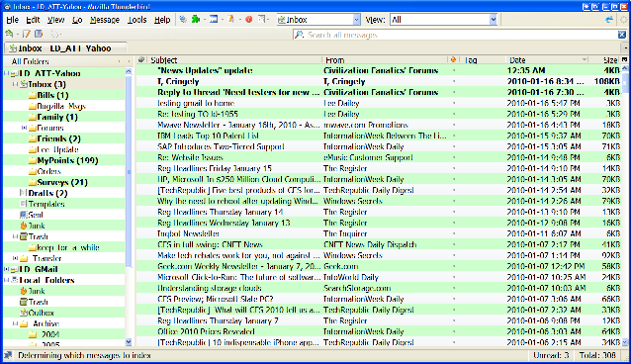Click the Get Mail icon in second toolbar

[x=9, y=35]
